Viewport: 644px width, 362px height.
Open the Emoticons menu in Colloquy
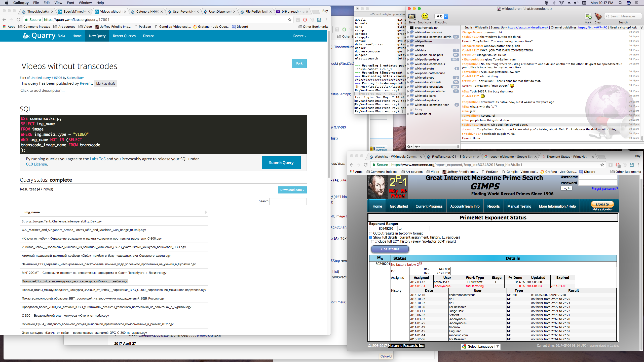click(x=425, y=17)
